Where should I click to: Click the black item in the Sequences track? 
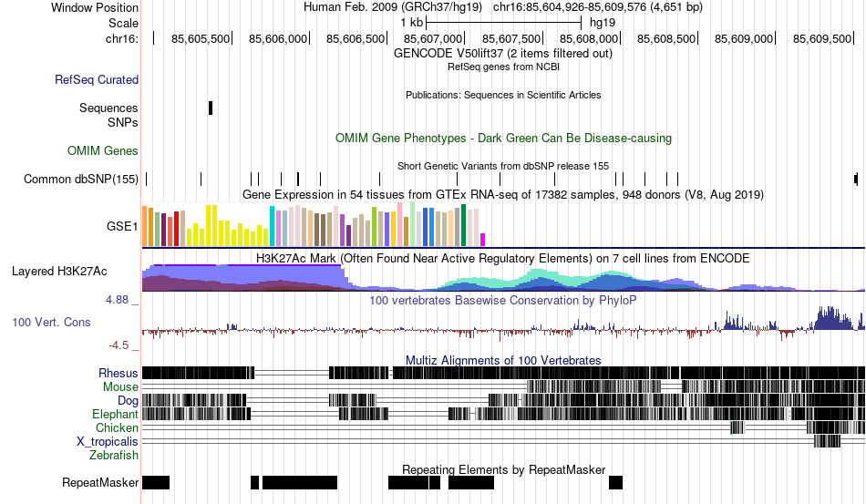click(x=211, y=108)
